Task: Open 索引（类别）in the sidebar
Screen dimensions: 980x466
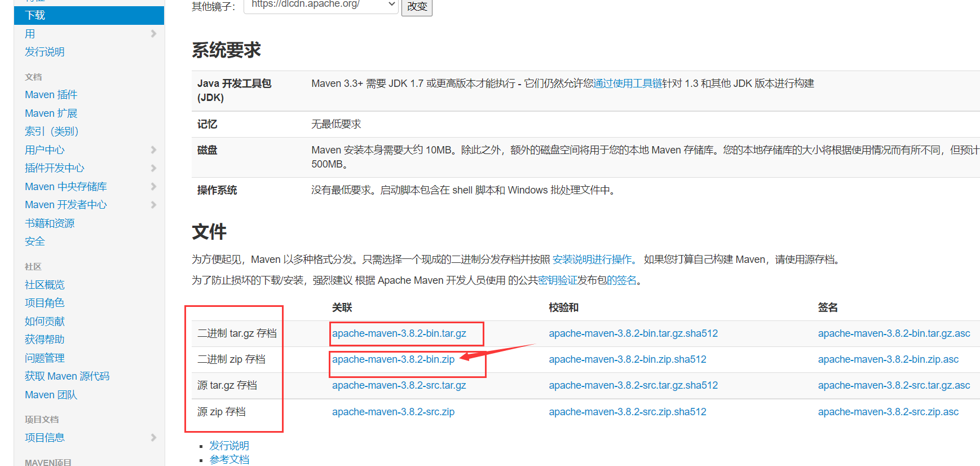Action: click(x=51, y=131)
